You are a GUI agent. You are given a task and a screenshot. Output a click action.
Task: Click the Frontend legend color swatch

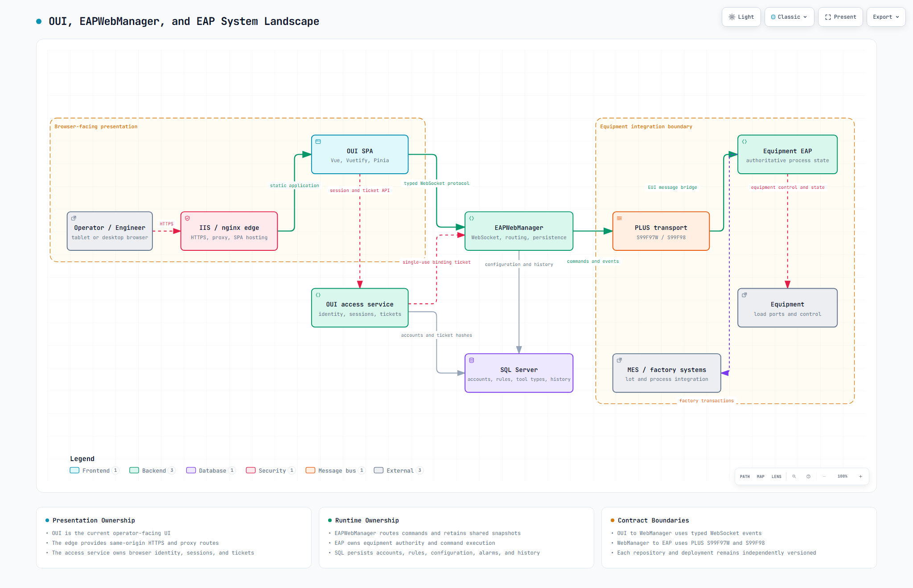pos(74,470)
